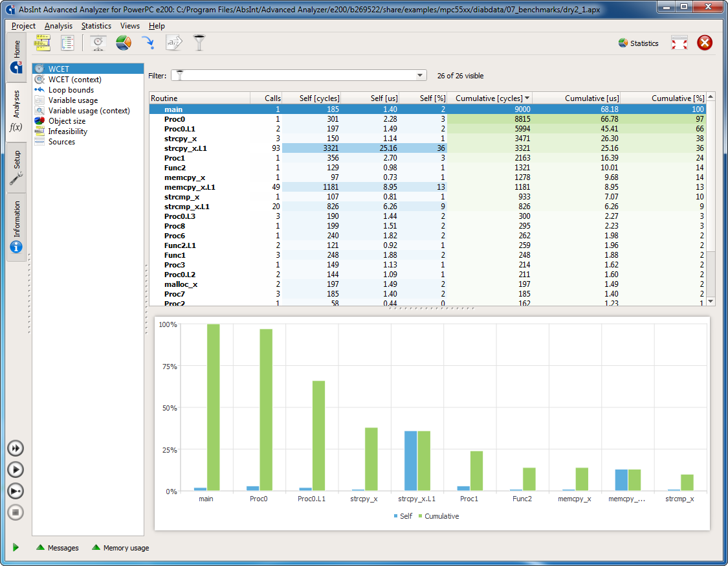The width and height of the screenshot is (728, 566).
Task: Click the play run analysis button
Action: [16, 470]
